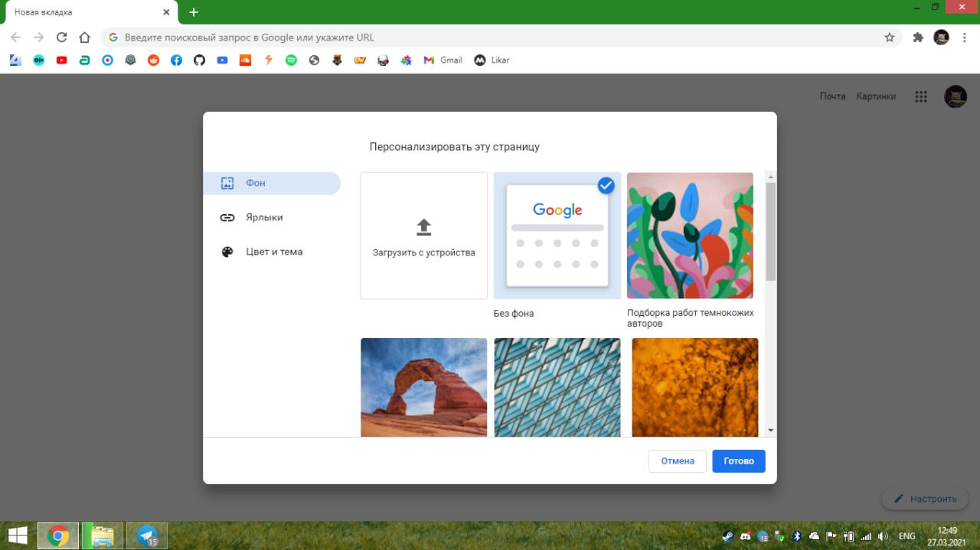
Task: Choose the red rock arch background
Action: [424, 387]
